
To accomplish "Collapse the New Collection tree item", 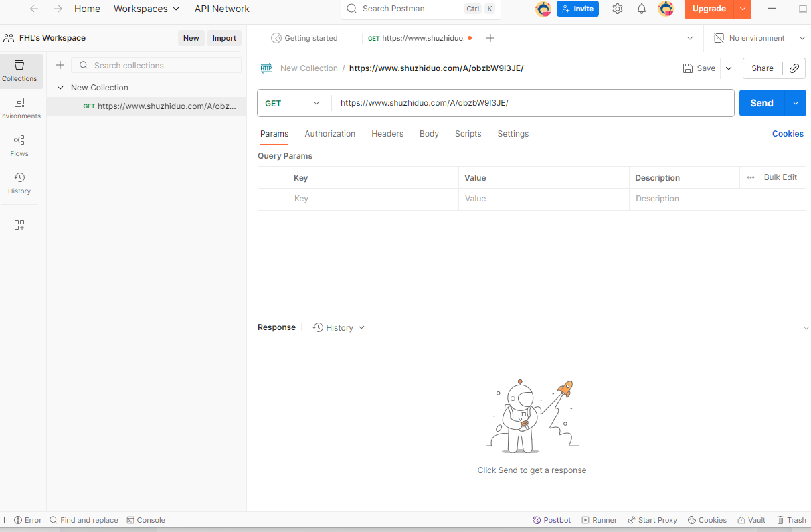I will click(60, 88).
